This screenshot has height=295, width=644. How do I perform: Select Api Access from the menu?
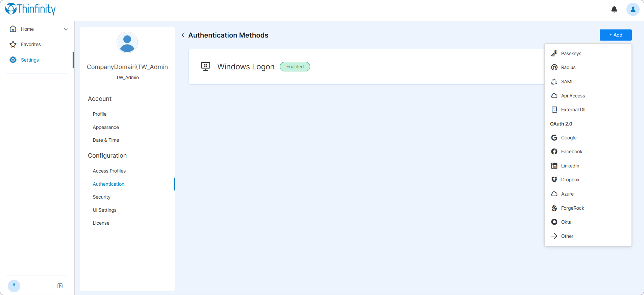coord(588,96)
